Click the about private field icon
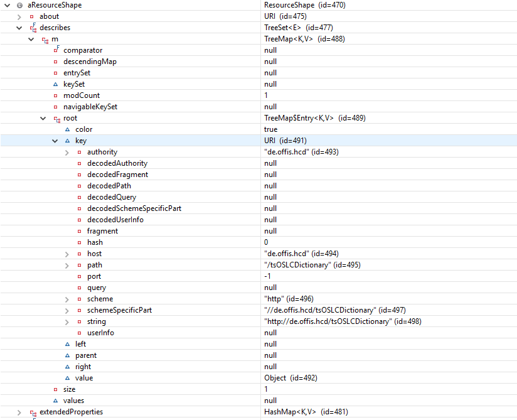This screenshot has width=517, height=420. pyautogui.click(x=31, y=16)
